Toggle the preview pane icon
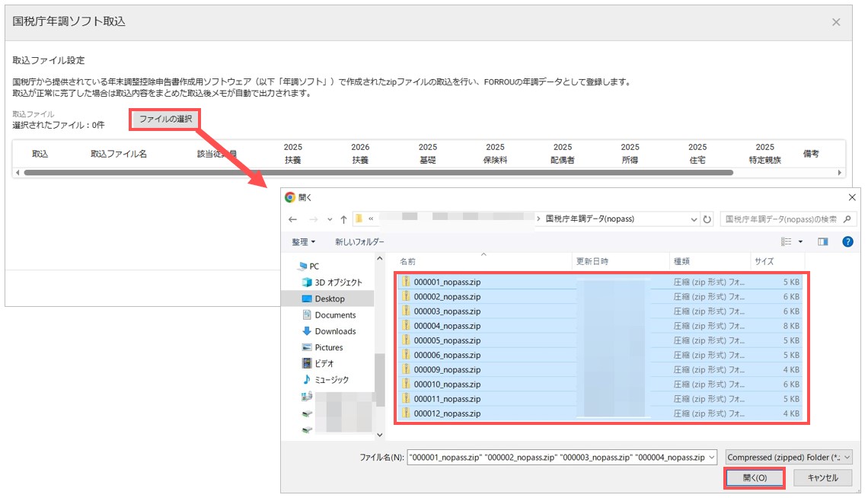 (822, 241)
